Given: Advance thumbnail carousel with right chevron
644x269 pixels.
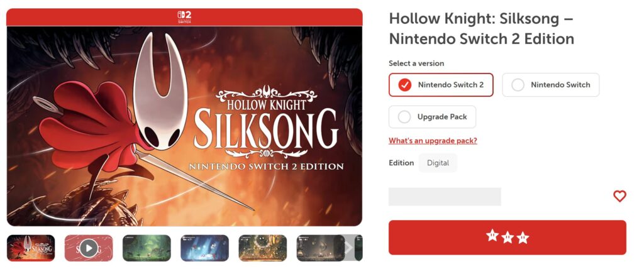Looking at the screenshot, I should 348,248.
